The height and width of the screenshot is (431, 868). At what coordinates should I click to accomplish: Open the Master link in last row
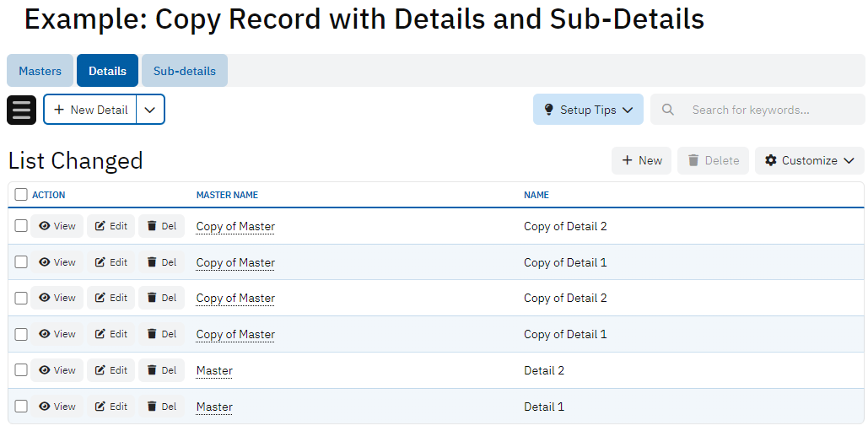pyautogui.click(x=214, y=407)
